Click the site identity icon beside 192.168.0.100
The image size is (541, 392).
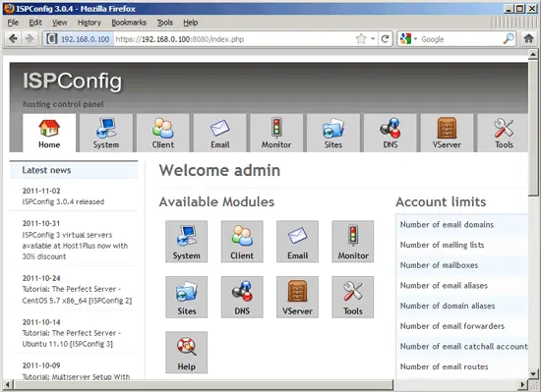coord(52,39)
